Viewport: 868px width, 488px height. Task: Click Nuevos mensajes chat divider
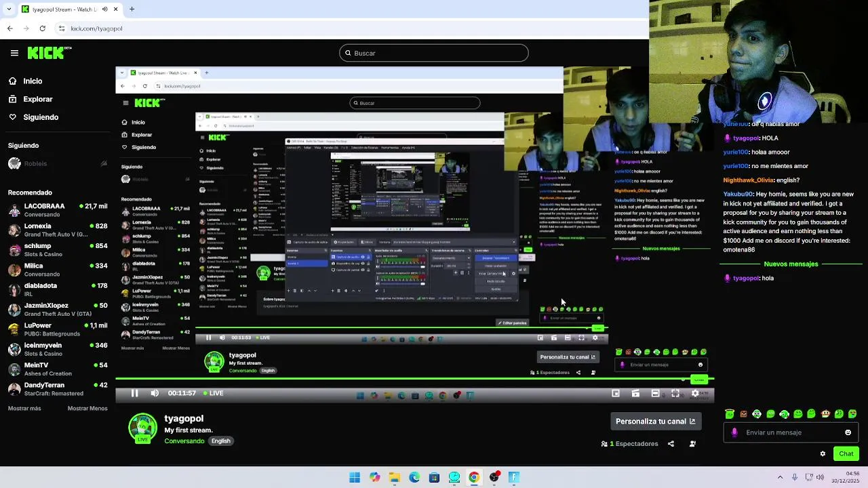click(791, 264)
